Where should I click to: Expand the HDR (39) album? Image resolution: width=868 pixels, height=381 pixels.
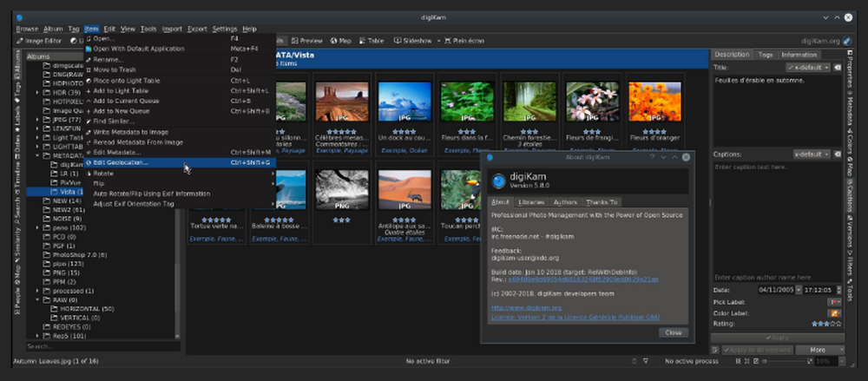(x=37, y=93)
